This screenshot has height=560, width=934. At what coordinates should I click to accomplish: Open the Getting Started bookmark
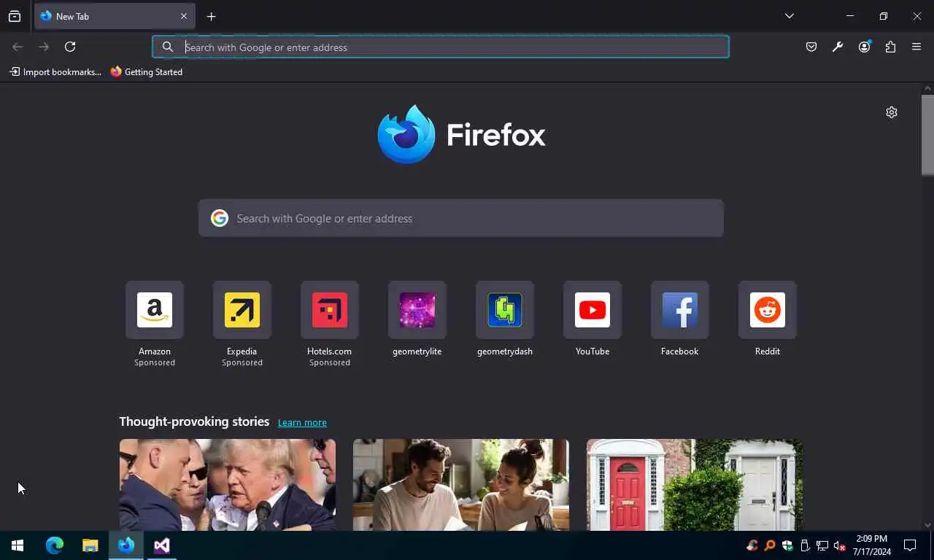146,71
